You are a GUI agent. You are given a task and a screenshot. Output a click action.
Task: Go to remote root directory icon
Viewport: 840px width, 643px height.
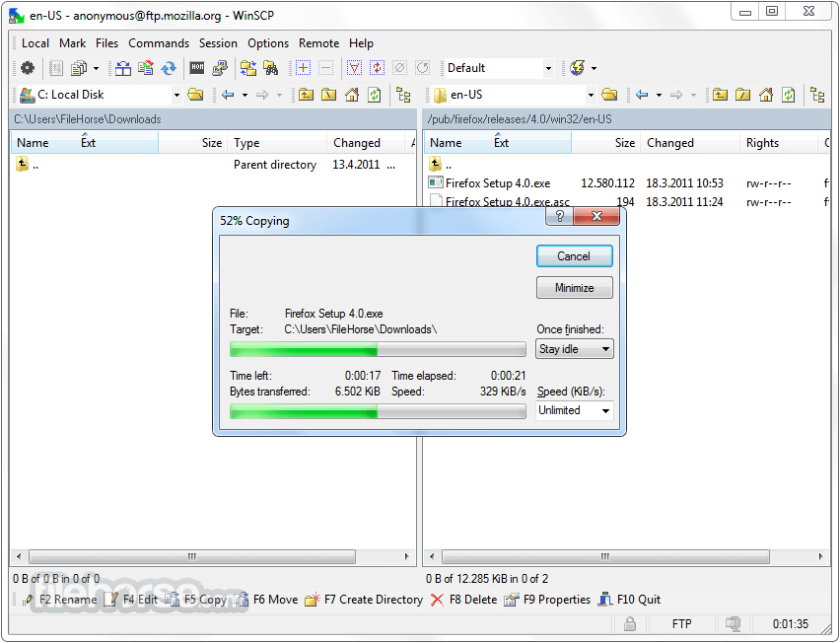point(743,95)
